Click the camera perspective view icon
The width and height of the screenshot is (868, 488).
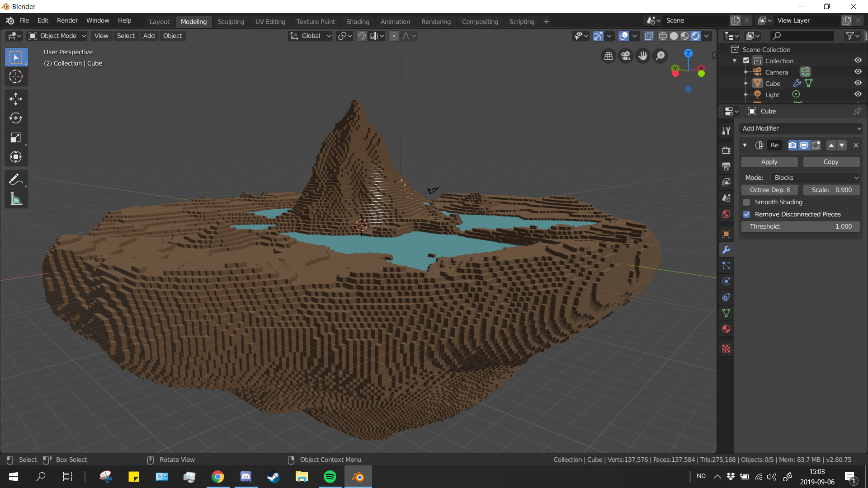pos(624,55)
